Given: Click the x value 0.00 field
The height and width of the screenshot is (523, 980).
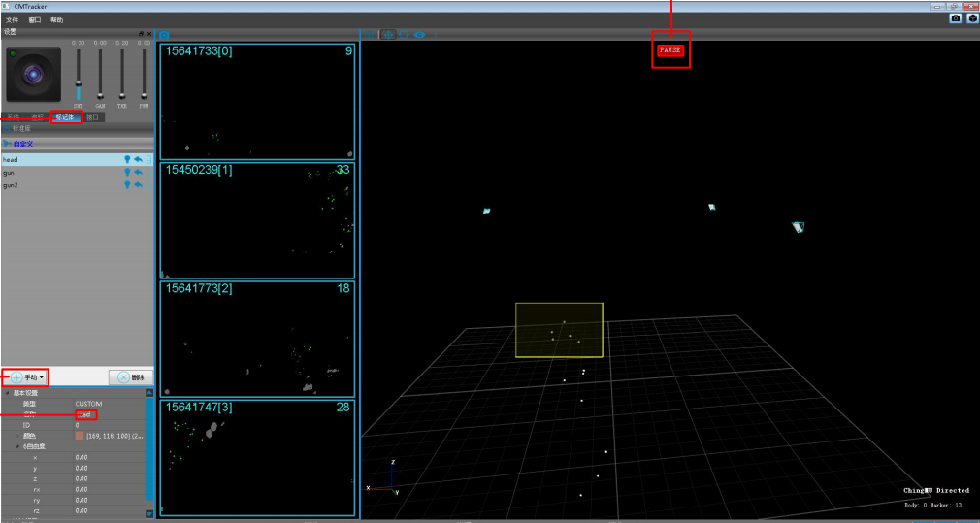Looking at the screenshot, I should [x=110, y=457].
